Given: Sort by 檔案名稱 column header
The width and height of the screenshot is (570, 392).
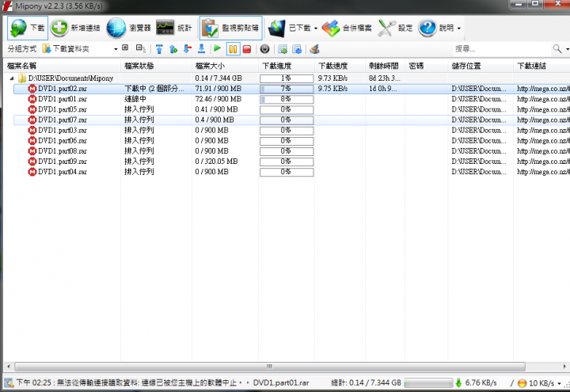Looking at the screenshot, I should click(62, 66).
